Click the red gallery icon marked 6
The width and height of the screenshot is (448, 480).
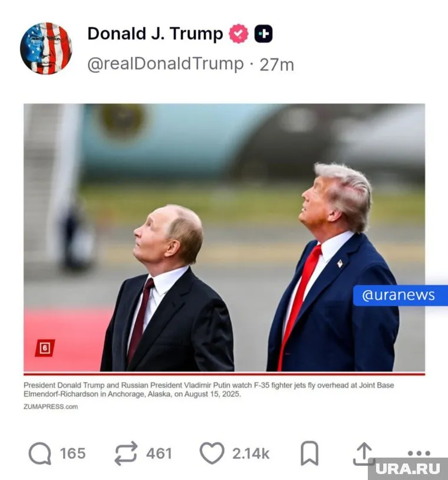click(x=45, y=348)
